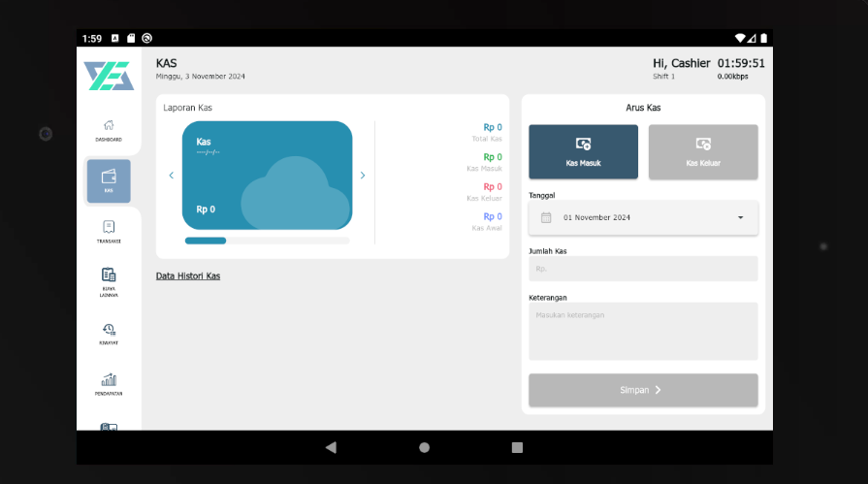Image resolution: width=868 pixels, height=484 pixels.
Task: Select the Kas wallet icon in sidebar
Action: tap(109, 179)
